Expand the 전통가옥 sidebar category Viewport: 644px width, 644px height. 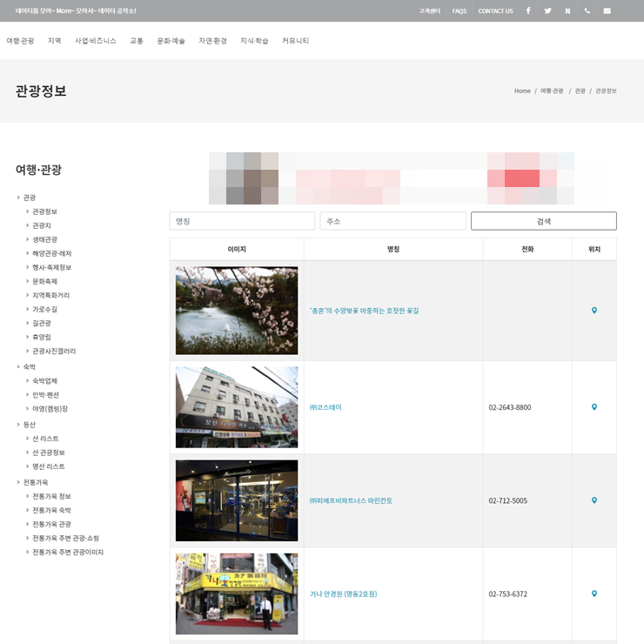click(x=36, y=482)
